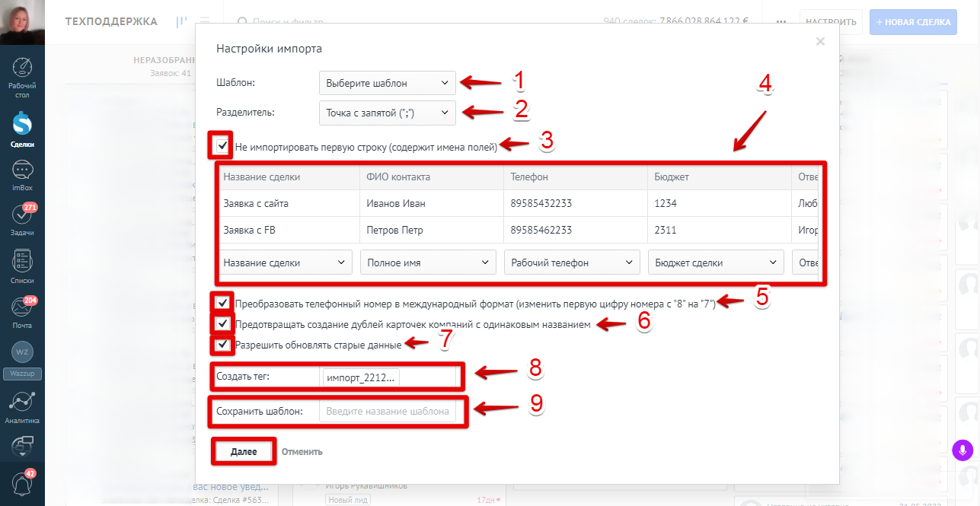The height and width of the screenshot is (506, 980).
Task: Open Задачи with 271 badge
Action: click(22, 221)
